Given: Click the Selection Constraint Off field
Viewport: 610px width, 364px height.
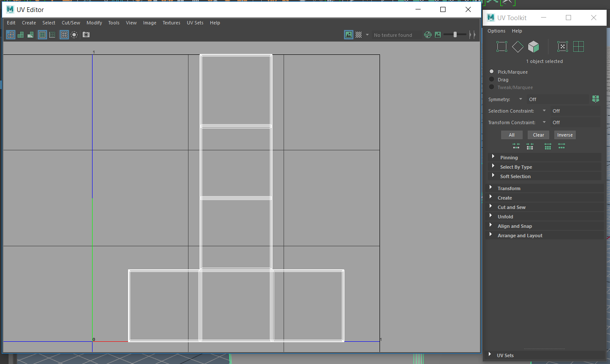Looking at the screenshot, I should (x=575, y=110).
